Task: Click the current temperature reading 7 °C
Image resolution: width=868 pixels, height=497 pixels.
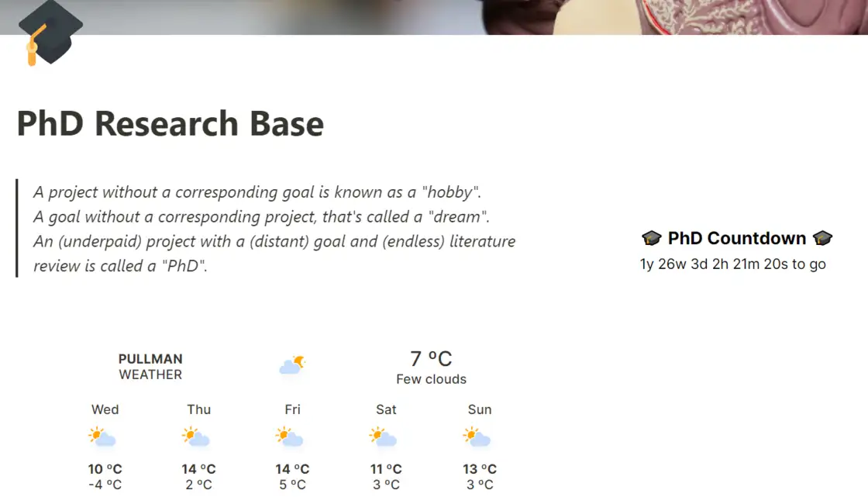Action: (431, 357)
